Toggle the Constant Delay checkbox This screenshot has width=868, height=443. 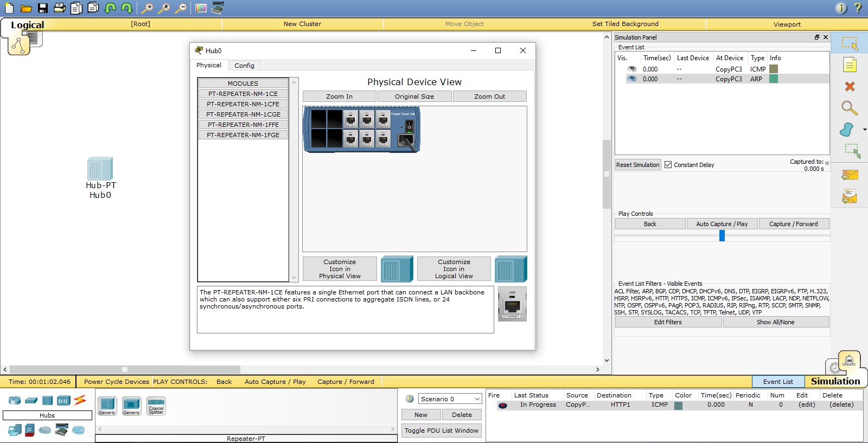(668, 165)
